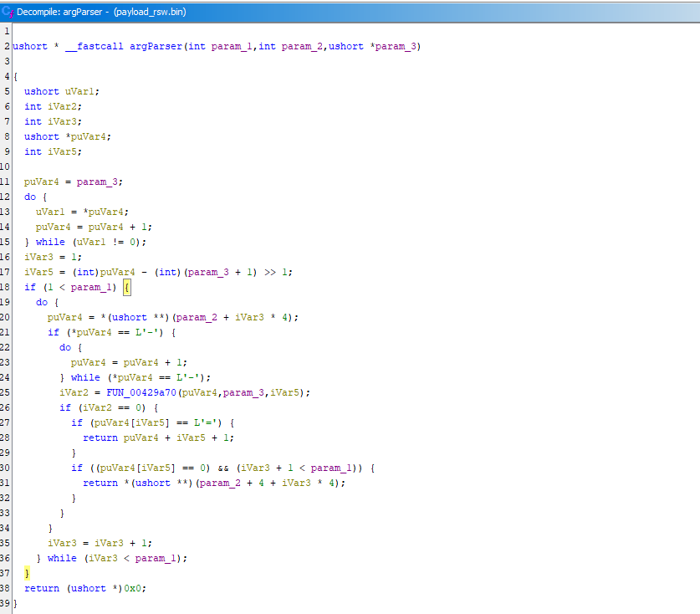Click the highlighted closing brace on line 37
700x614 pixels.
tap(28, 573)
